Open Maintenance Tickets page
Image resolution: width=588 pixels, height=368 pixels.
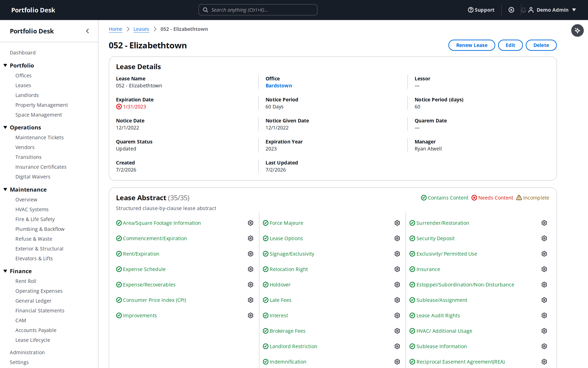pos(39,137)
